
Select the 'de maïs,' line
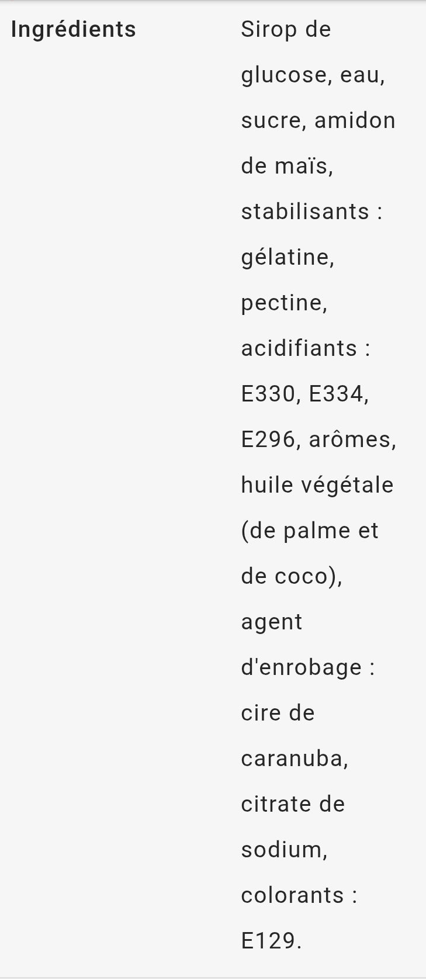coord(287,166)
